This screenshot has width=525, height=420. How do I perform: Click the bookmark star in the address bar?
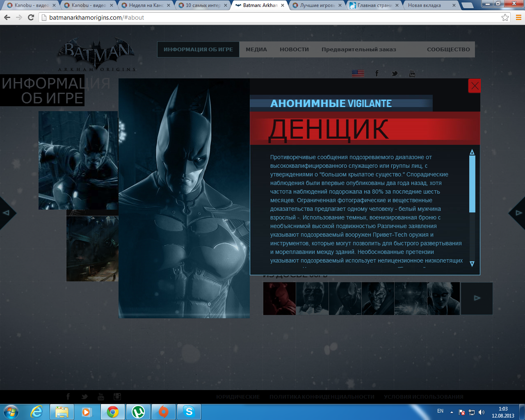pos(505,18)
